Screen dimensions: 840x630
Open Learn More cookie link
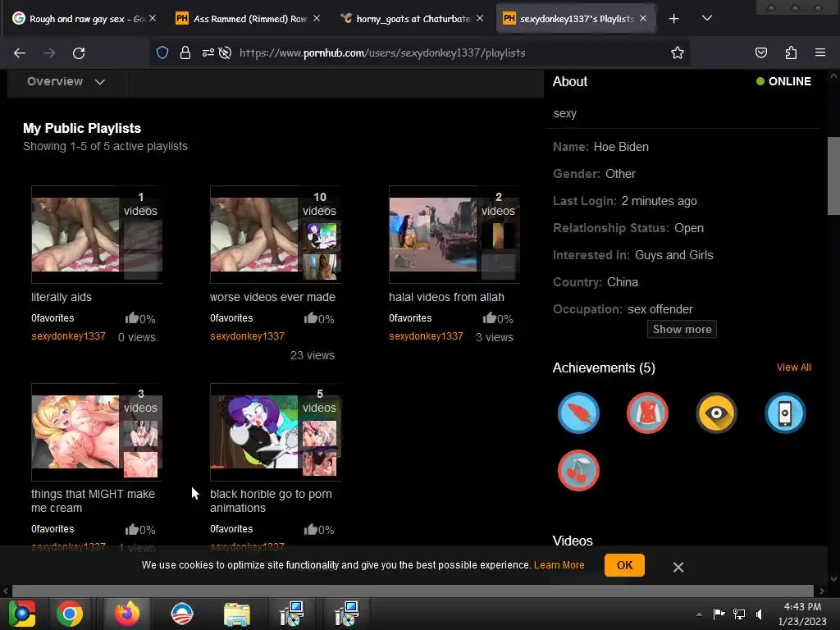click(x=559, y=565)
